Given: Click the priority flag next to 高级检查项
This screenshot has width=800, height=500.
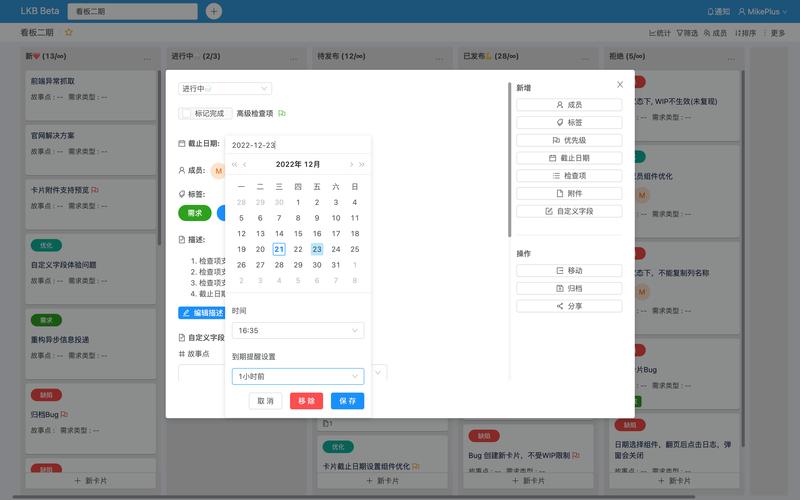Looking at the screenshot, I should click(282, 113).
